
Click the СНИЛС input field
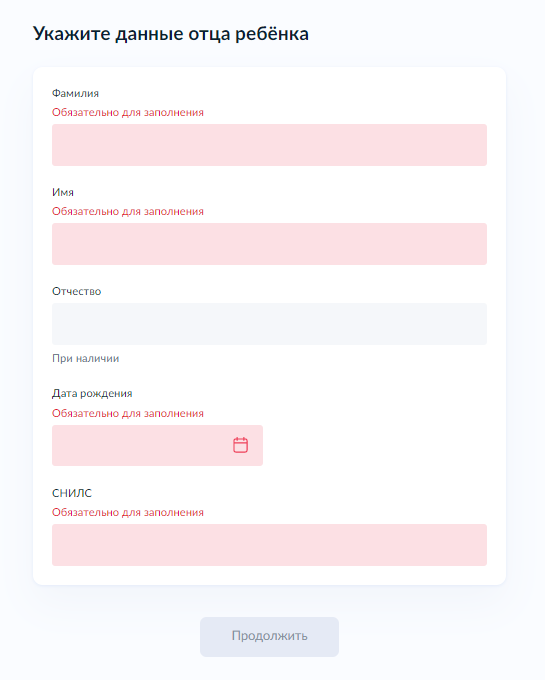pos(269,545)
